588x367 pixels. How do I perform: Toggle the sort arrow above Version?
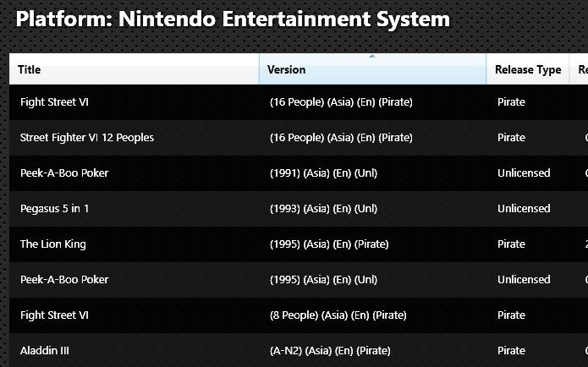372,56
